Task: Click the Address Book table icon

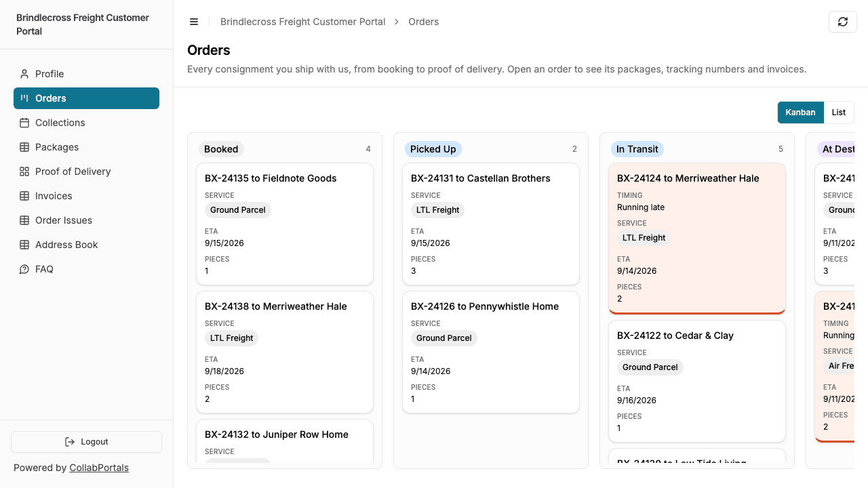Action: (24, 245)
